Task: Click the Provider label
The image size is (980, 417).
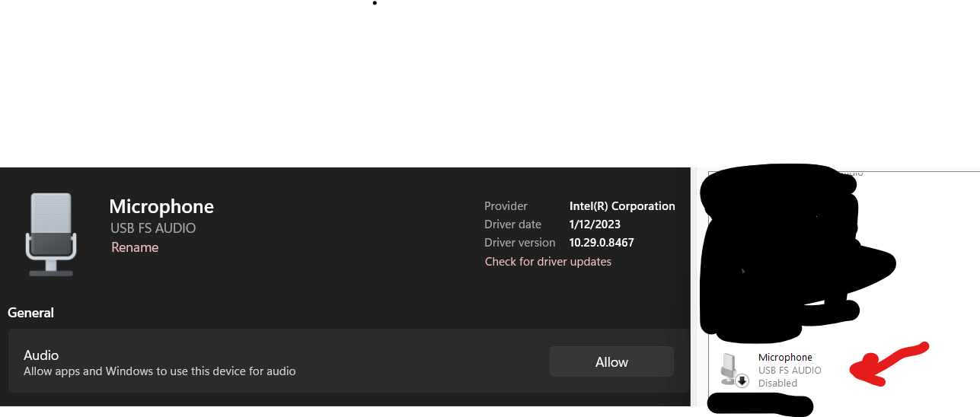Action: point(506,206)
